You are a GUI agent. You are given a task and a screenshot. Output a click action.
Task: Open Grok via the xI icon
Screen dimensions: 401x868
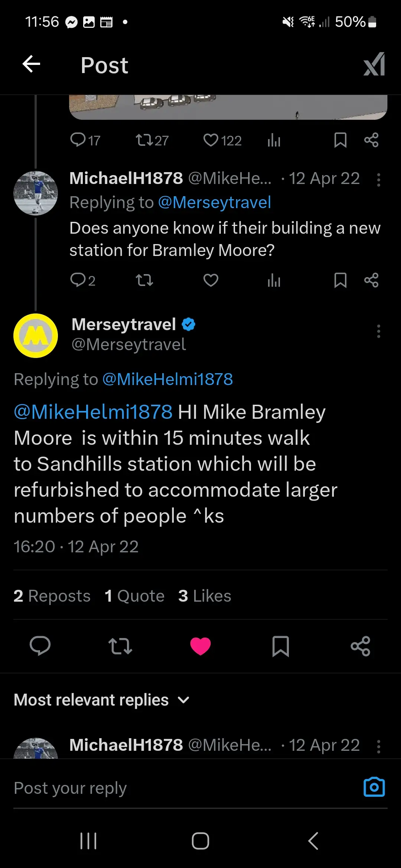(x=374, y=65)
